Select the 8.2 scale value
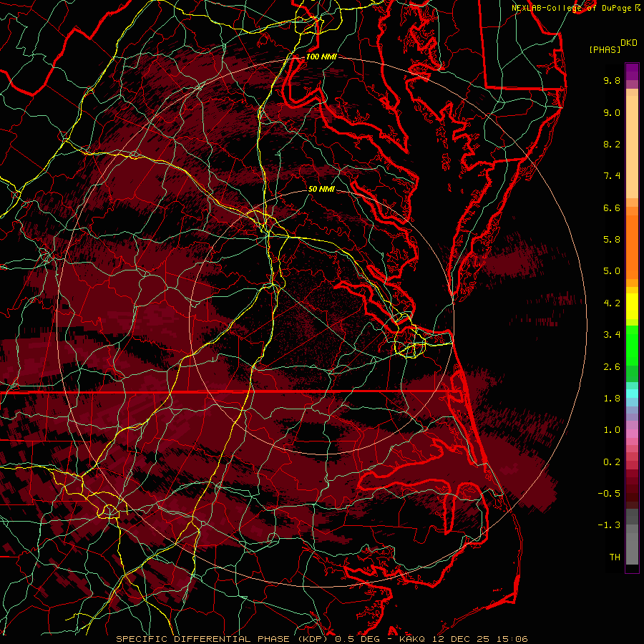This screenshot has width=644, height=644. click(612, 144)
